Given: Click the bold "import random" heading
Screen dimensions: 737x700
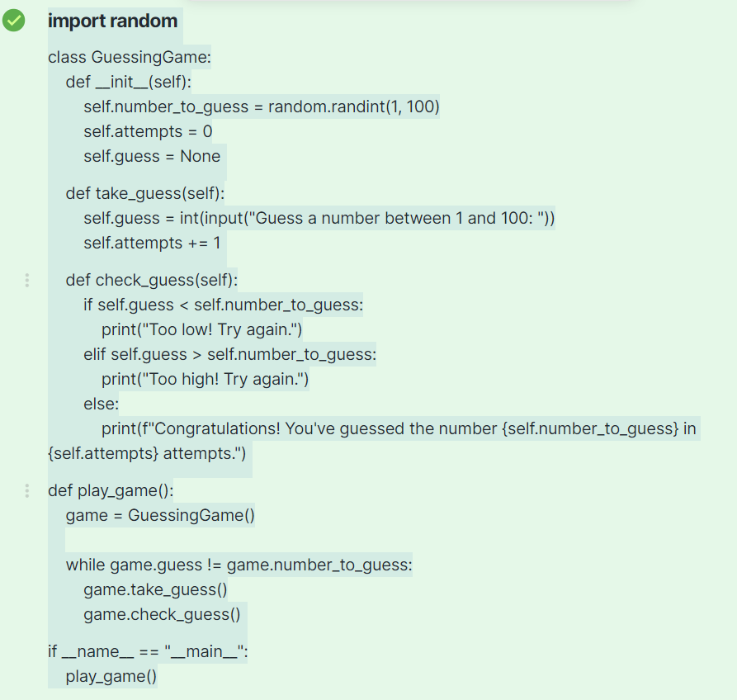Looking at the screenshot, I should [112, 21].
